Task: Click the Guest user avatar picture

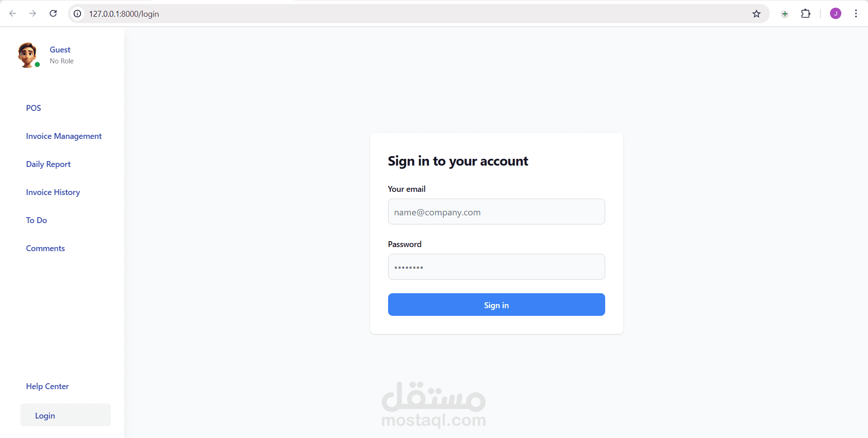Action: coord(28,55)
